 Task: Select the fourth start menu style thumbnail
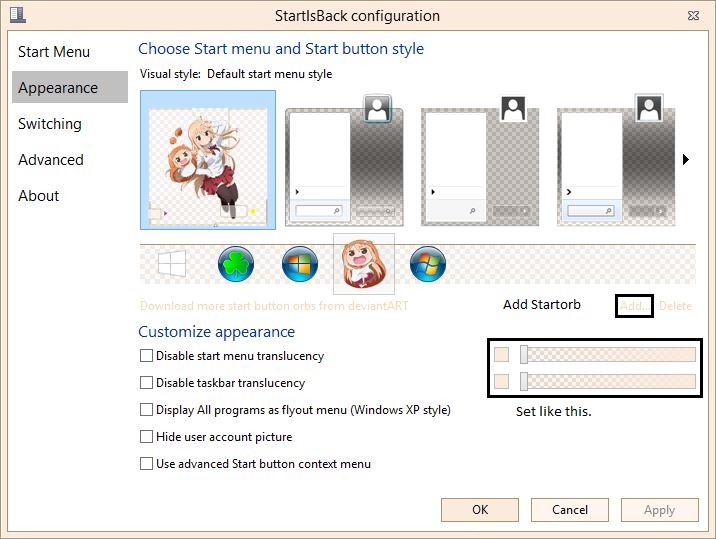[616, 160]
